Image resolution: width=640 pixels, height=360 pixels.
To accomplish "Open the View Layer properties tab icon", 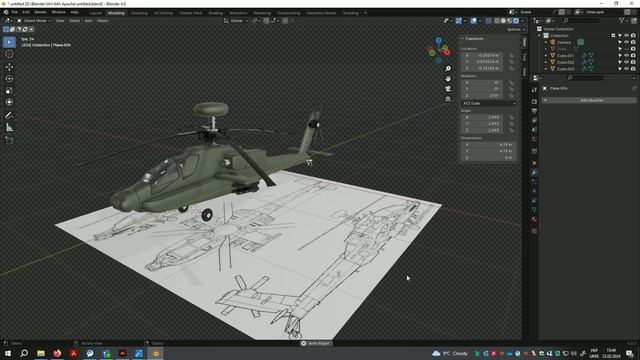I will [x=534, y=120].
